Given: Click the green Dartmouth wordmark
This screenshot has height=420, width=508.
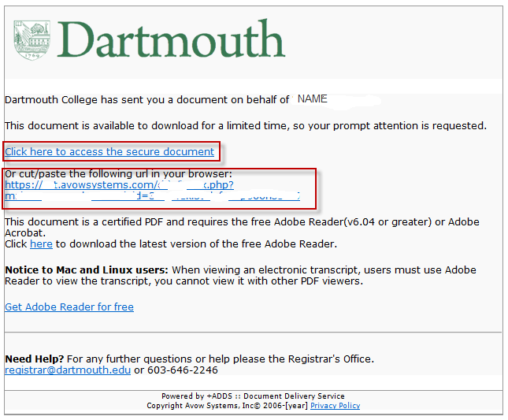Looking at the screenshot, I should 170,39.
